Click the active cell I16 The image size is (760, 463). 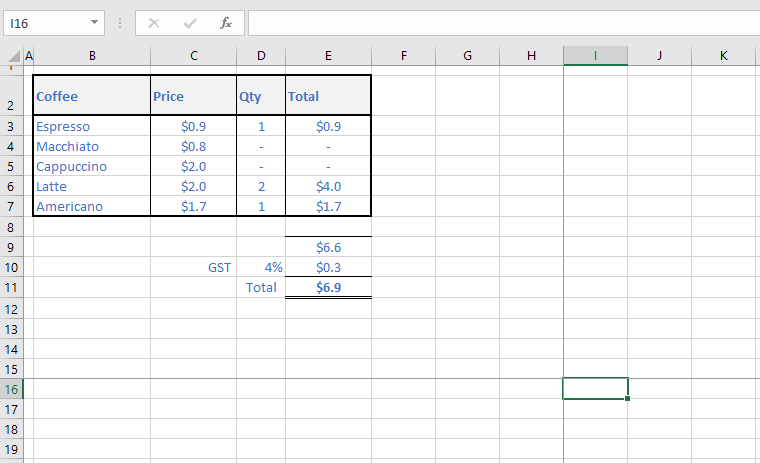coord(595,388)
